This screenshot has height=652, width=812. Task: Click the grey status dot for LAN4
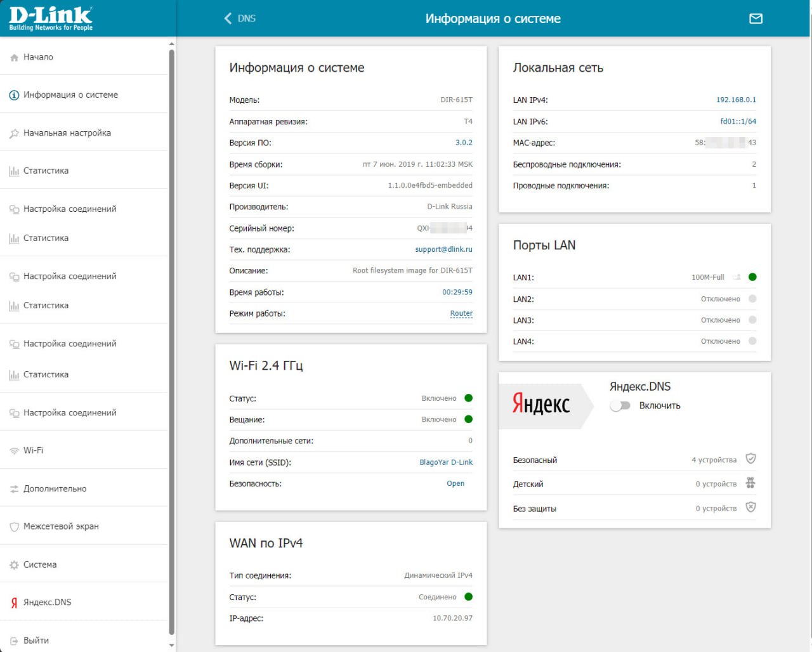[752, 341]
